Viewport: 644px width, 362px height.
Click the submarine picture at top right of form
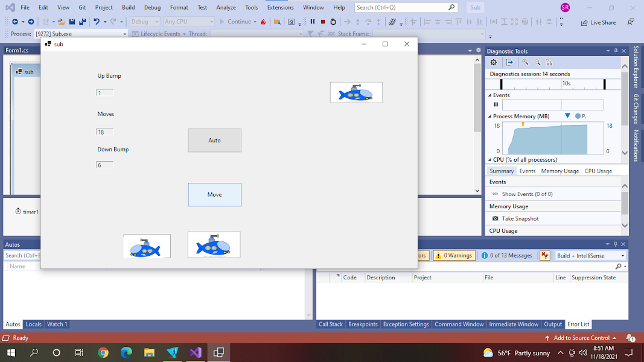(356, 92)
